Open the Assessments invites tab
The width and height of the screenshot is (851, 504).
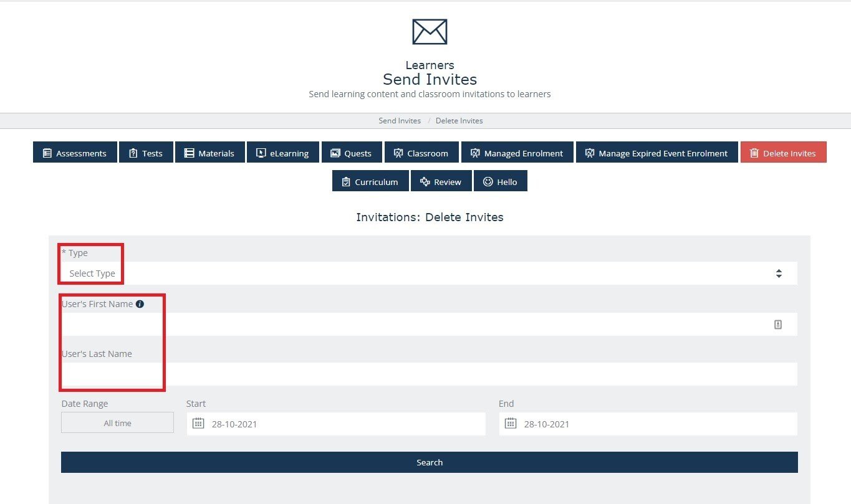point(75,153)
